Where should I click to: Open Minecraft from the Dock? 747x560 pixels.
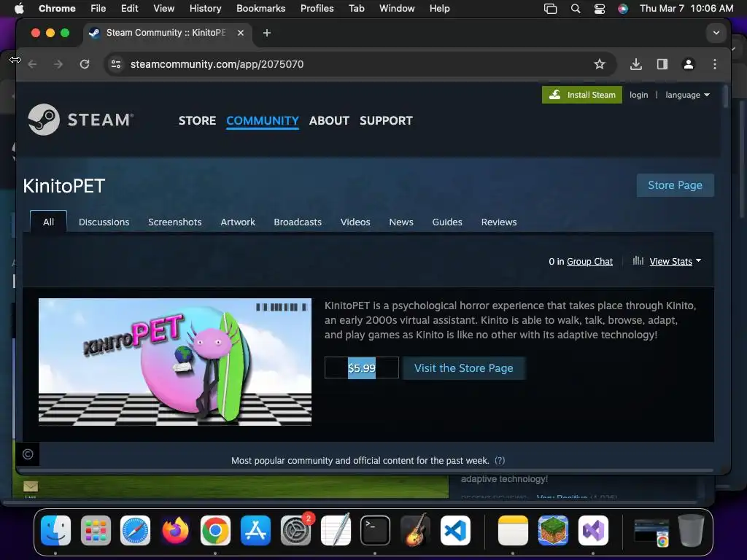[x=553, y=530]
